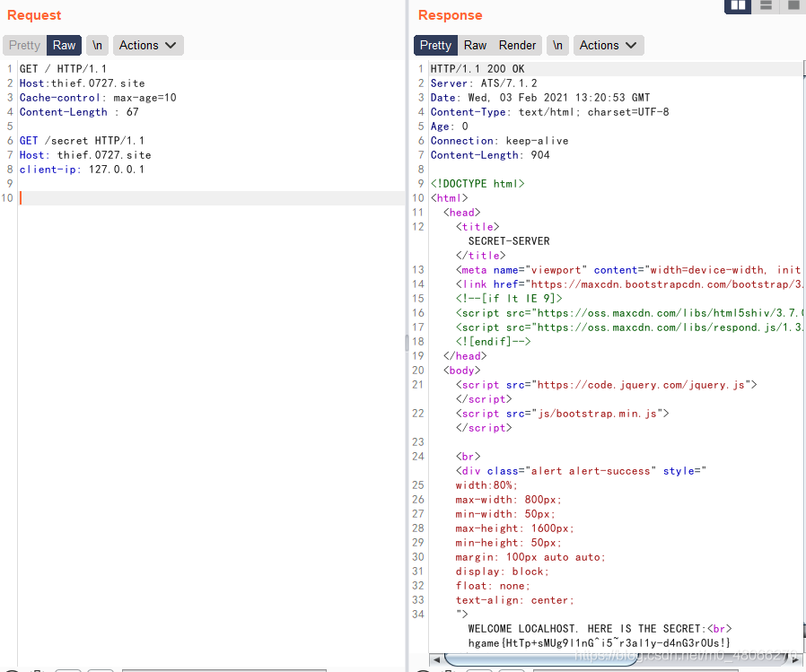Click 'Connection: keep-alive' response header
806x672 pixels.
[499, 141]
